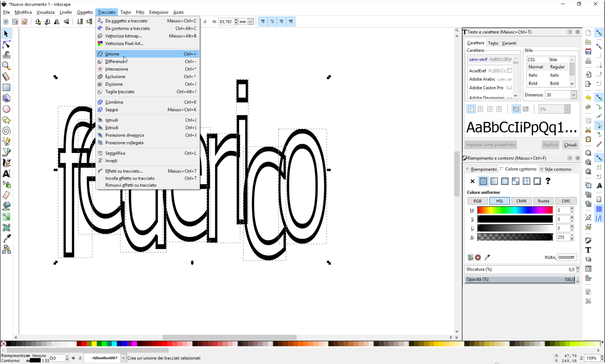Open the mm units dropdown
This screenshot has height=364, width=605.
click(250, 22)
